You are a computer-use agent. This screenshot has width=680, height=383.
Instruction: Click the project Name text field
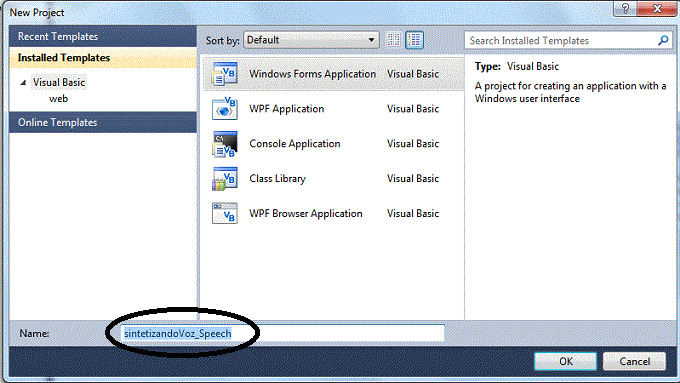pyautogui.click(x=283, y=333)
